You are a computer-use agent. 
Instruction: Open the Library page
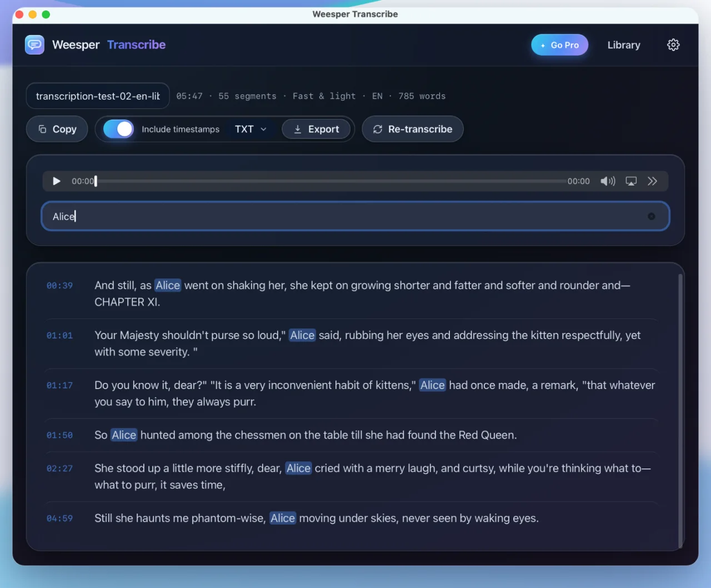coord(624,45)
